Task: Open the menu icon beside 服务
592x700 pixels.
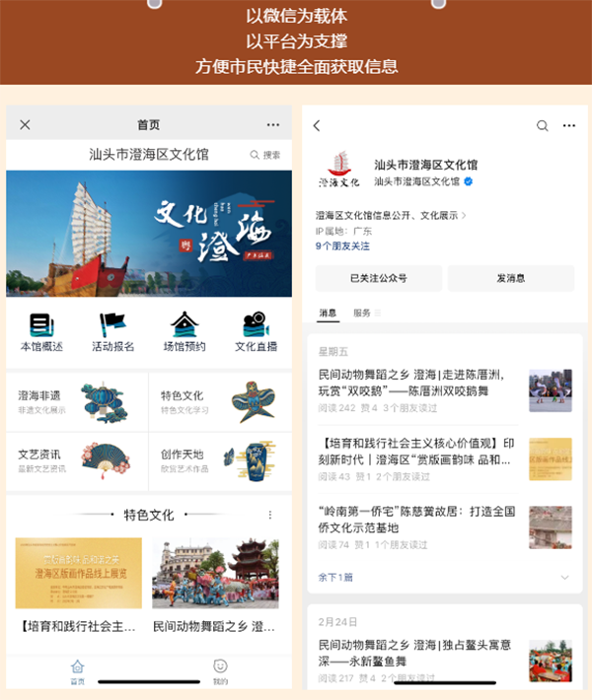Action: click(378, 313)
